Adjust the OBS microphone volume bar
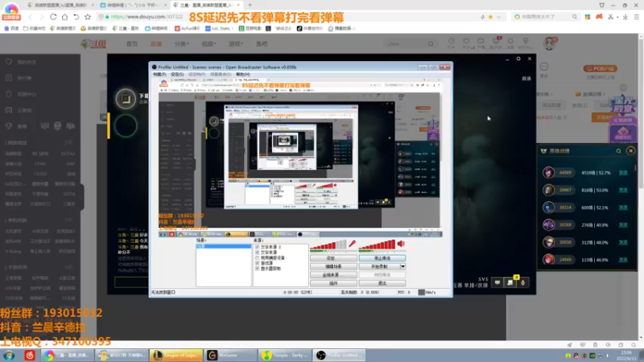Image resolution: width=644 pixels, height=362 pixels. (328, 245)
